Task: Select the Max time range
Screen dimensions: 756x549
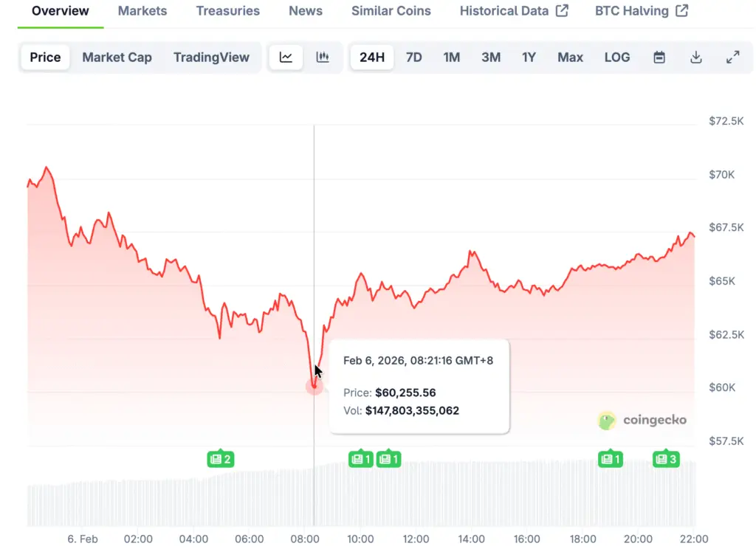Action: pos(570,58)
